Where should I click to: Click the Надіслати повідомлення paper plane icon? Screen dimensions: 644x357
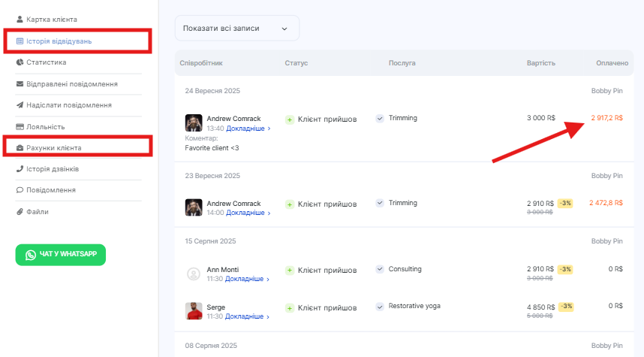[20, 105]
